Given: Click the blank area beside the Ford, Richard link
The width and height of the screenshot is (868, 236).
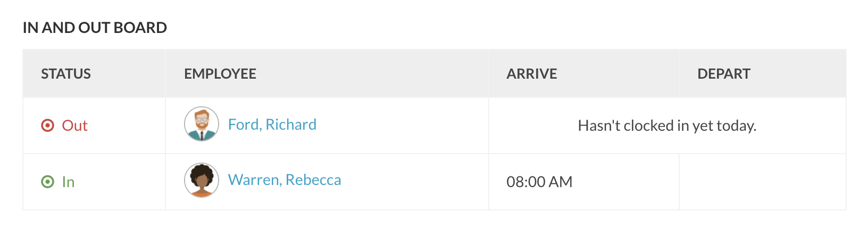Looking at the screenshot, I should click(402, 125).
